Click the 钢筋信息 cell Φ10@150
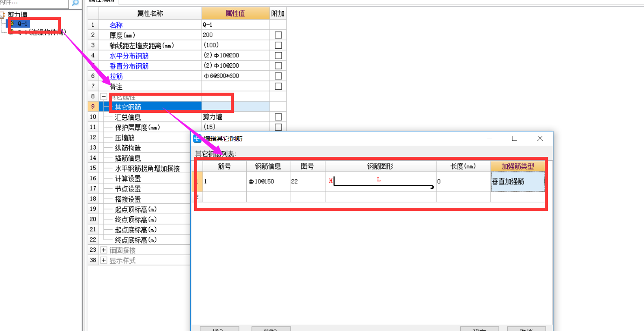The image size is (644, 331). pyautogui.click(x=268, y=181)
